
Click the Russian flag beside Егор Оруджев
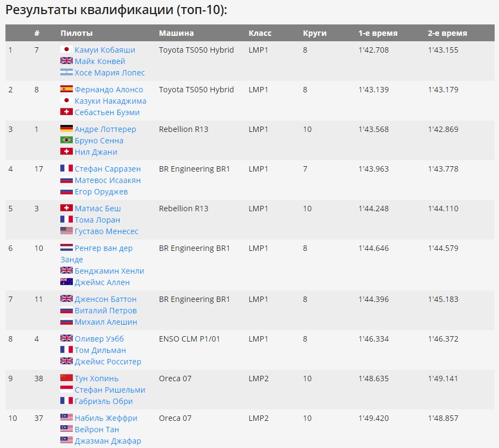coord(66,191)
